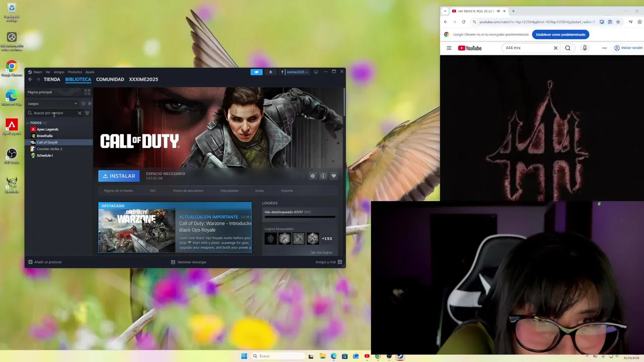
Task: Open the Ver menu
Action: [48, 72]
